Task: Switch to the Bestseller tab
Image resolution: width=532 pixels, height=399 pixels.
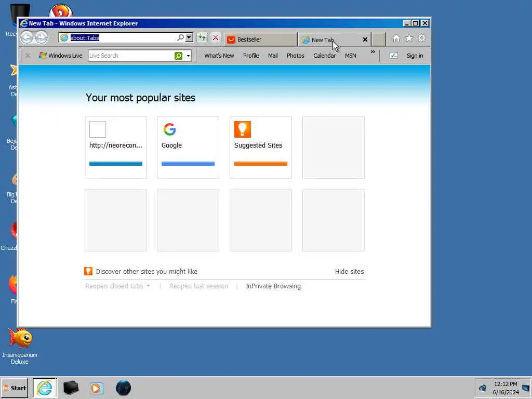Action: pyautogui.click(x=260, y=39)
